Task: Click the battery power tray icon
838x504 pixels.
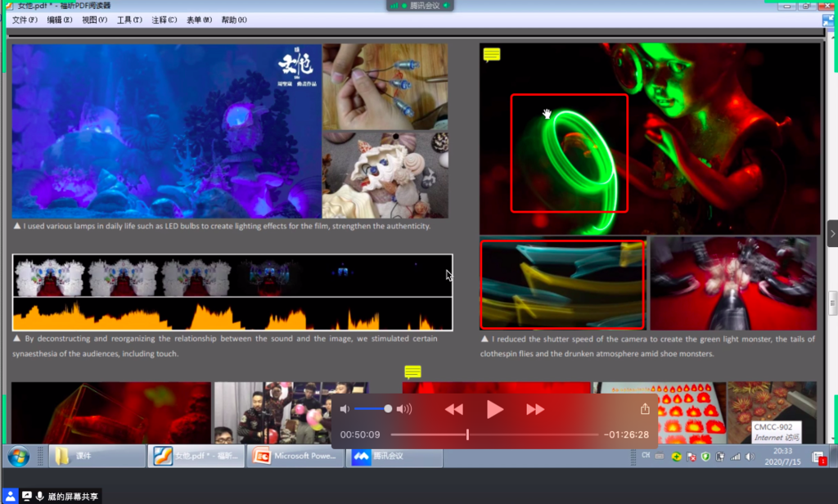Action: [x=720, y=457]
